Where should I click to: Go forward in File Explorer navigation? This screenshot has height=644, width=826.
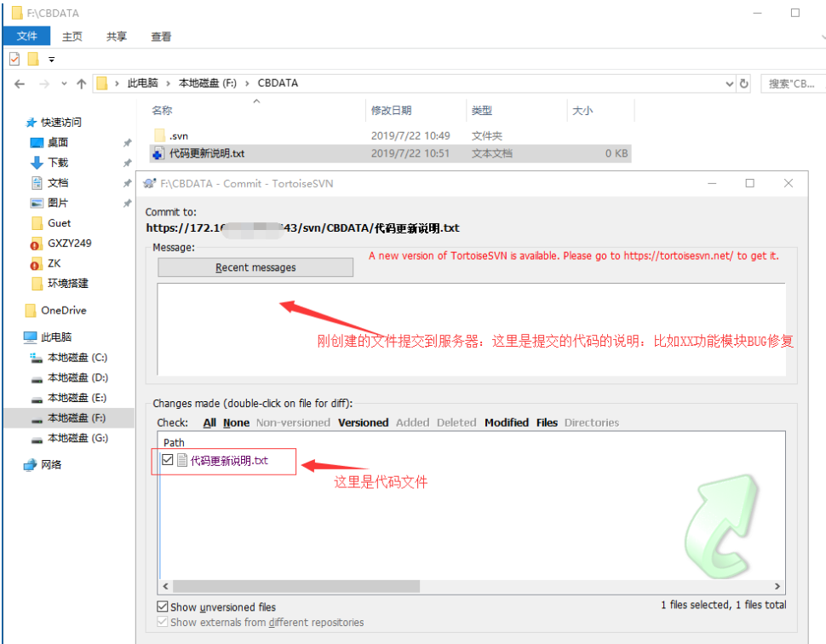[x=44, y=83]
